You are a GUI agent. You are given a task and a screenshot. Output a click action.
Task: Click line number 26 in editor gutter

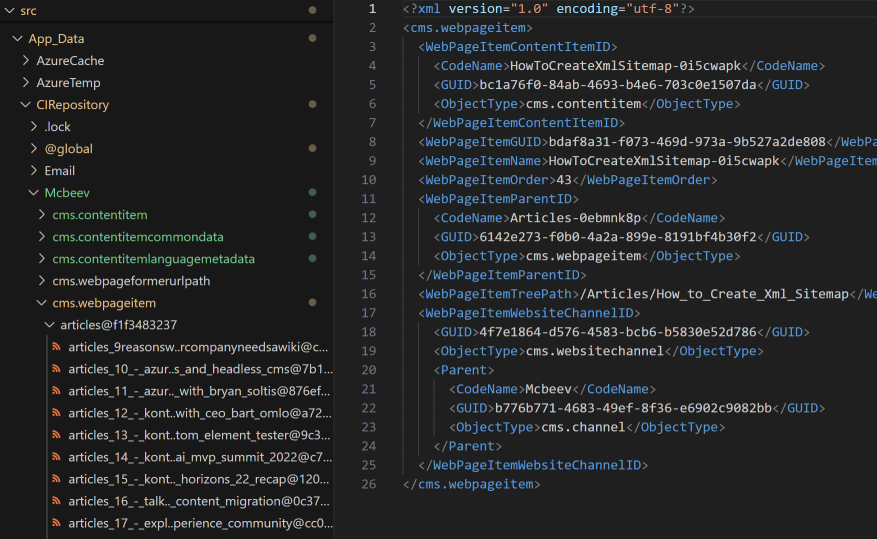(369, 484)
